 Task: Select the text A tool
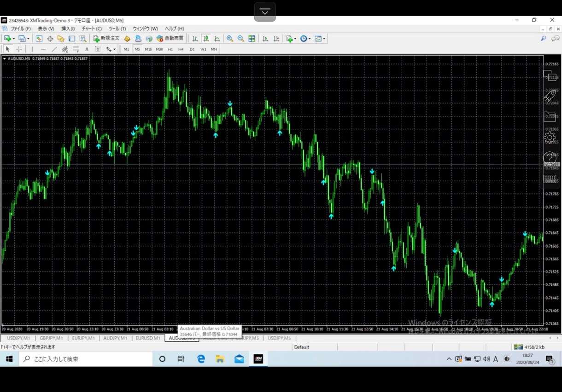point(87,49)
